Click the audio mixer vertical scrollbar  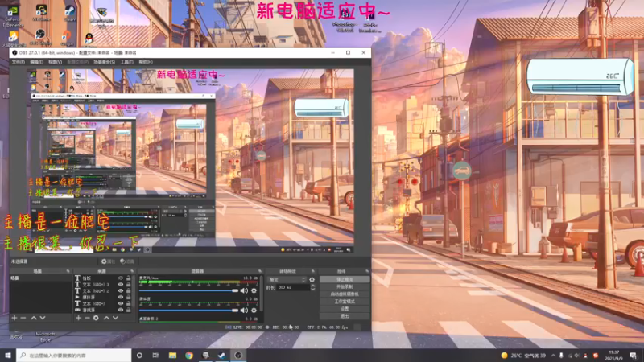[261, 294]
